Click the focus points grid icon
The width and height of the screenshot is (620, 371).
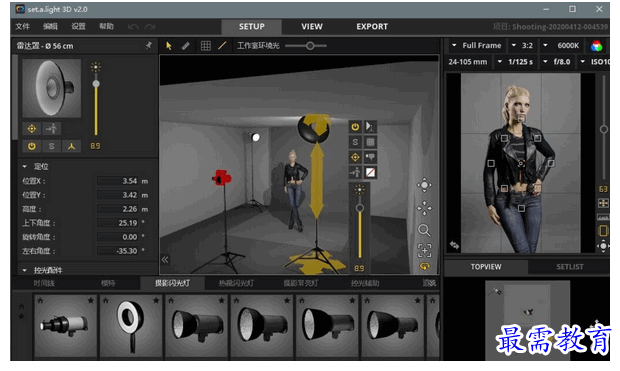point(603,203)
